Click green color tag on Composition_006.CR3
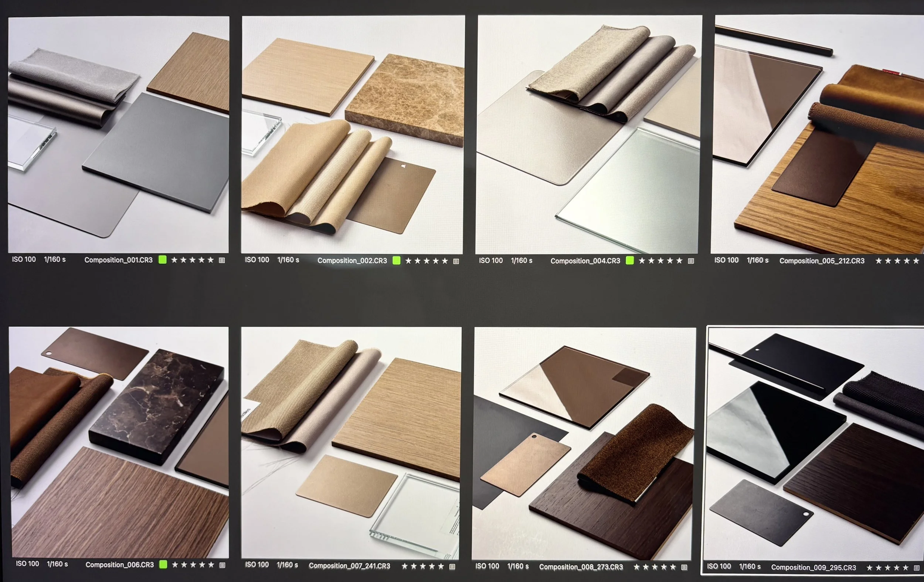The height and width of the screenshot is (582, 924). coord(163,564)
